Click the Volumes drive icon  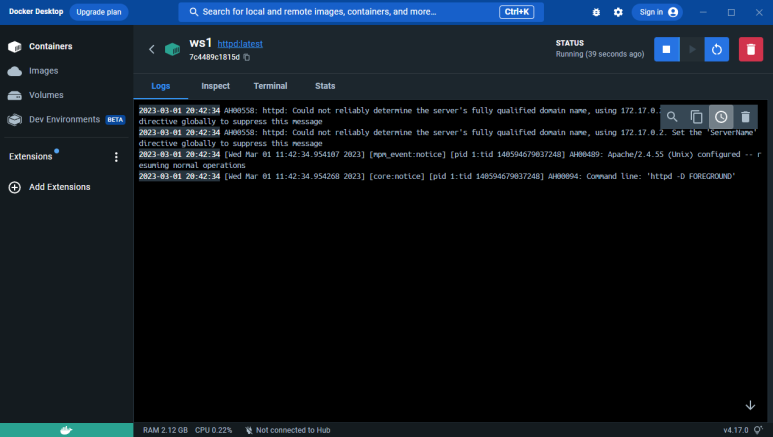point(15,95)
